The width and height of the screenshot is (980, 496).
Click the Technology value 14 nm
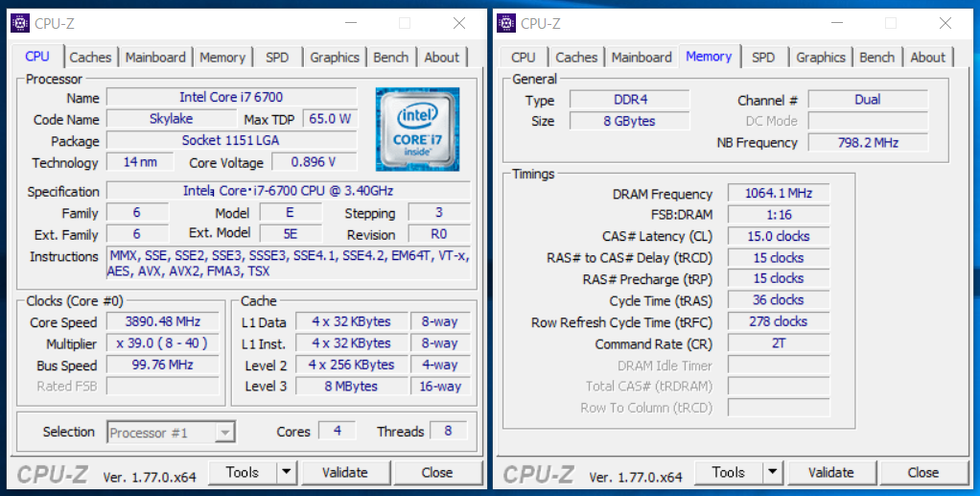(x=140, y=162)
